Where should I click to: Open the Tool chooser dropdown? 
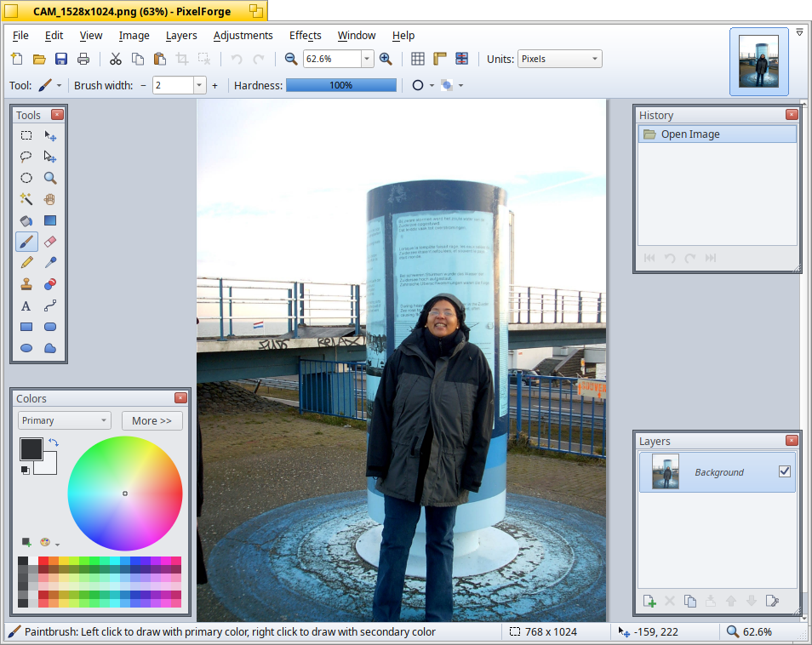[59, 85]
